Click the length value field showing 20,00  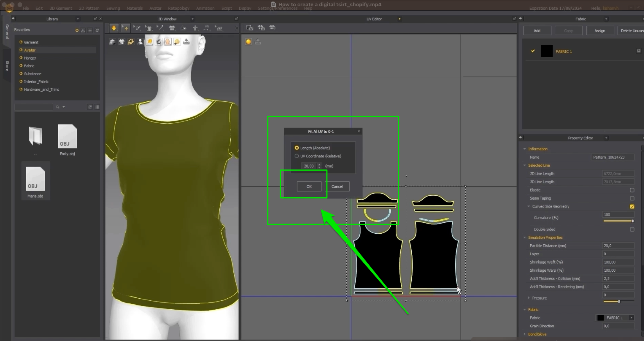pos(309,166)
